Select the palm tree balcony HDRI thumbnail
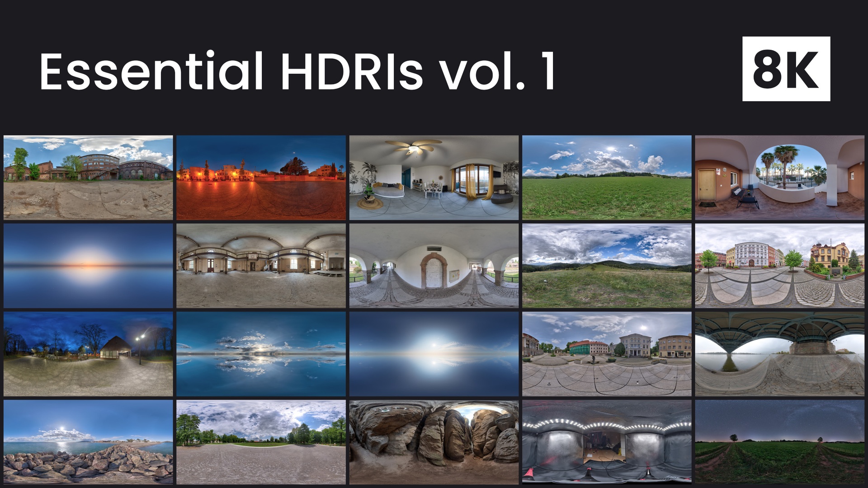This screenshot has height=488, width=868. click(x=780, y=178)
